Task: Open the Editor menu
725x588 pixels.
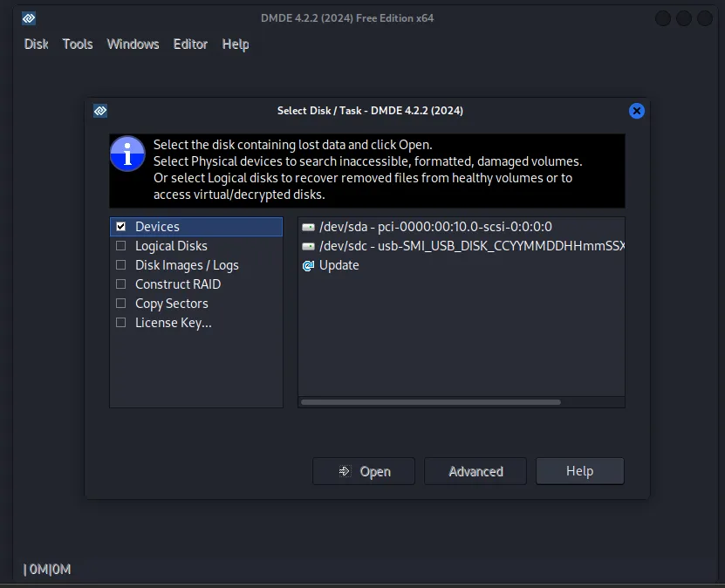Action: [190, 44]
